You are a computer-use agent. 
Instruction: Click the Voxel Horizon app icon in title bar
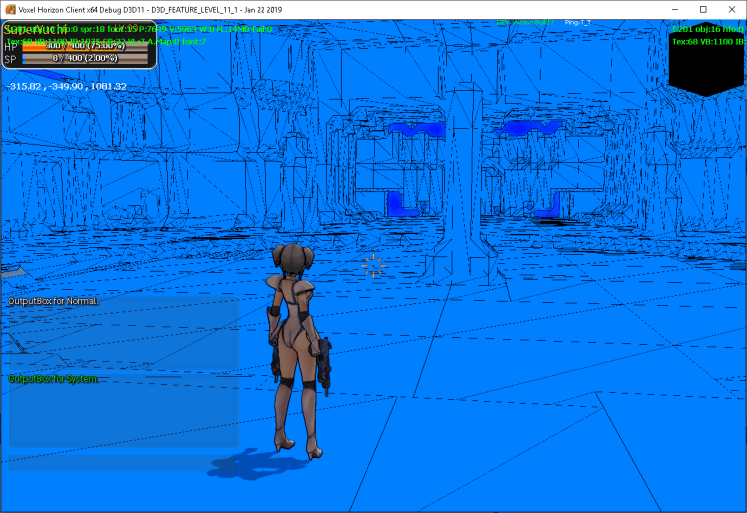click(x=10, y=9)
